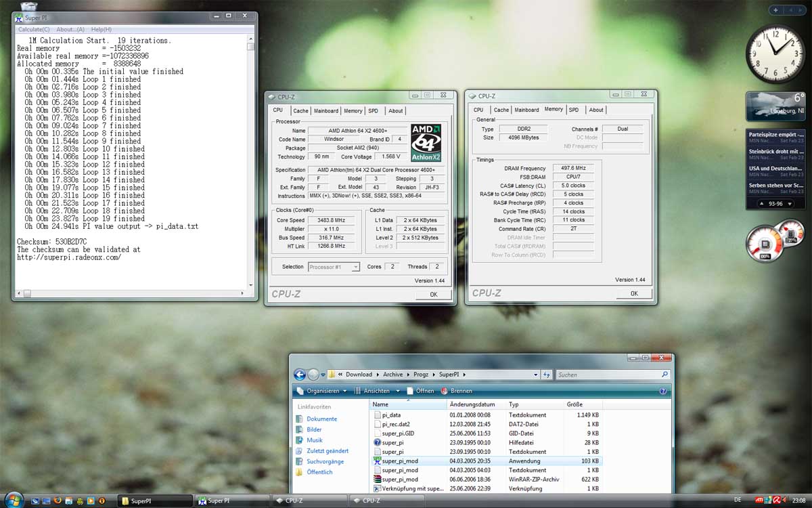Screen dimensions: 812x508
Task: Click the AMD Athlon 64 X2 logo
Action: coord(426,142)
